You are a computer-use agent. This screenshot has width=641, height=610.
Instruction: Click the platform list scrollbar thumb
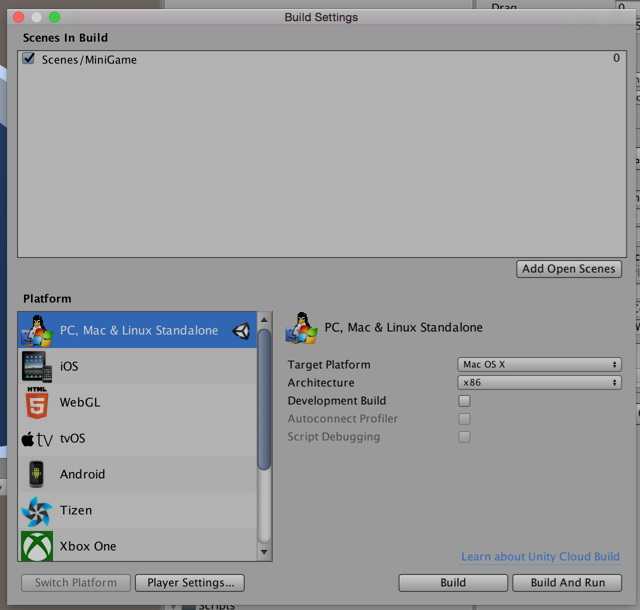264,399
